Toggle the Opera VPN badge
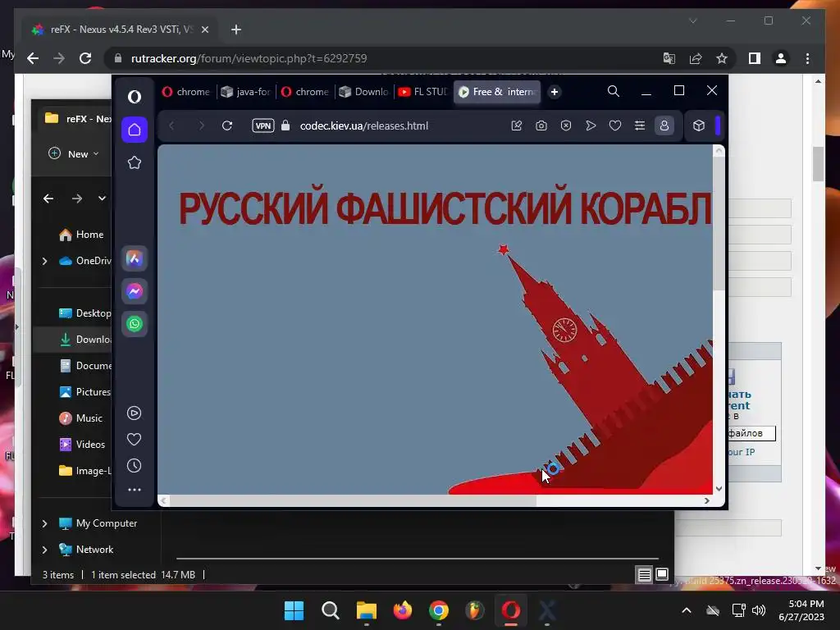The image size is (840, 630). (263, 126)
